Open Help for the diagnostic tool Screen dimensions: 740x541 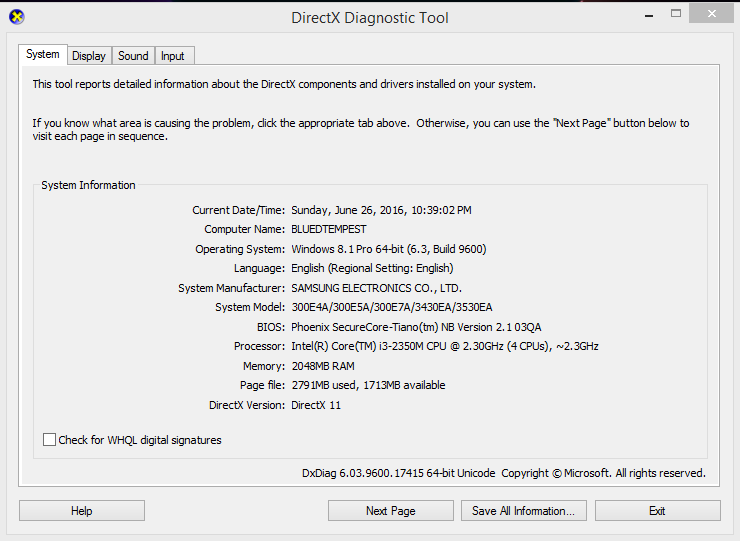[82, 511]
